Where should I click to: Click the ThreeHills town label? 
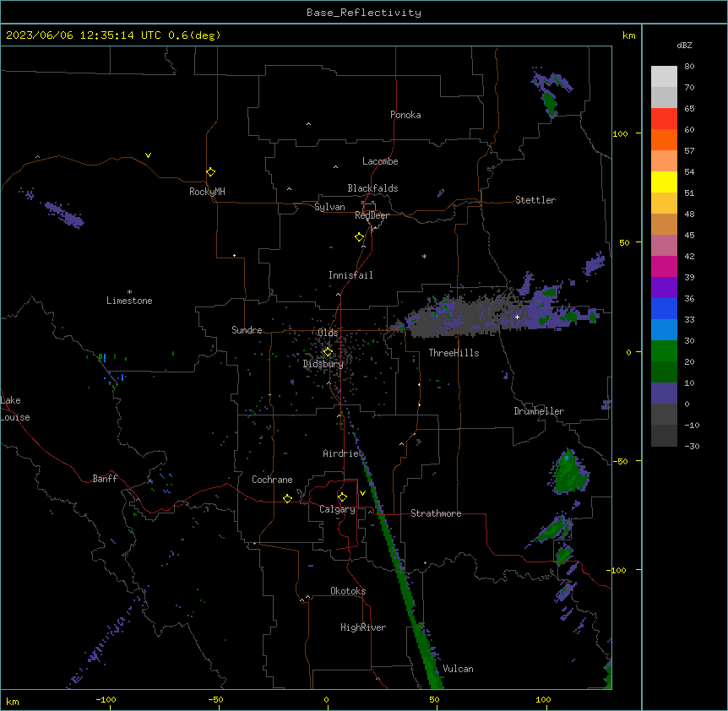tap(454, 353)
